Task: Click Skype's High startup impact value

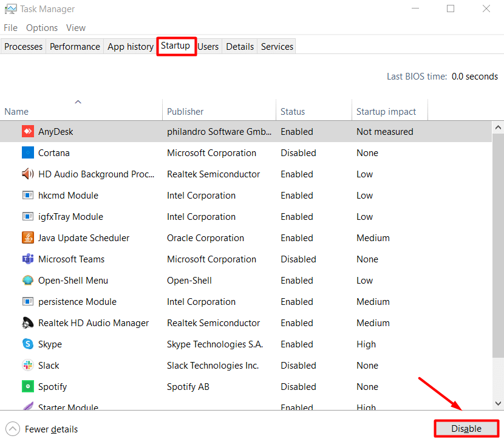Action: pyautogui.click(x=366, y=344)
